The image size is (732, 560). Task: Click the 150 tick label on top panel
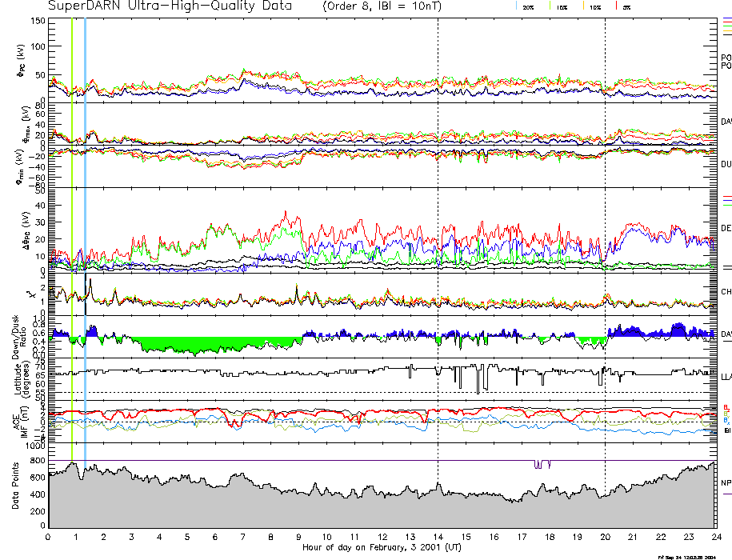pyautogui.click(x=35, y=21)
